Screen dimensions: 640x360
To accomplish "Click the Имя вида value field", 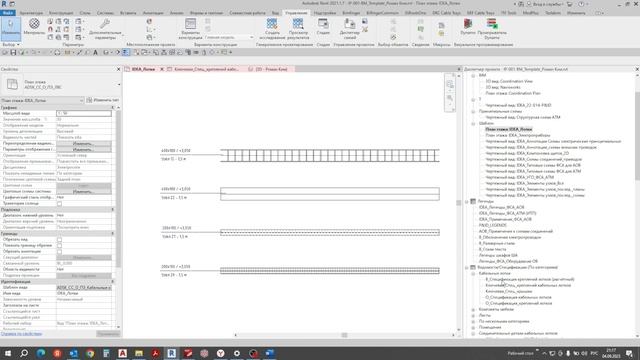I will click(x=84, y=293).
